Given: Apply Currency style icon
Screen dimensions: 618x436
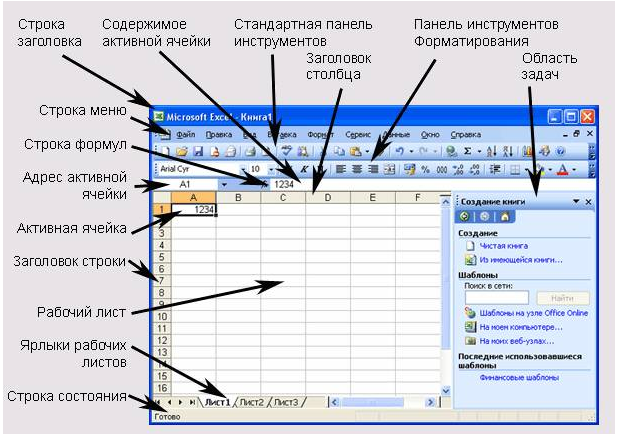Looking at the screenshot, I should tap(409, 170).
